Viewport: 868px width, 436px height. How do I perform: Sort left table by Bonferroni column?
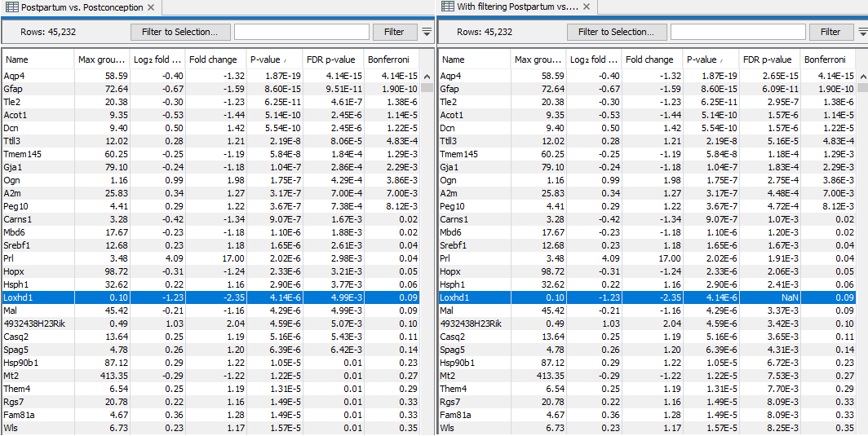[x=392, y=59]
